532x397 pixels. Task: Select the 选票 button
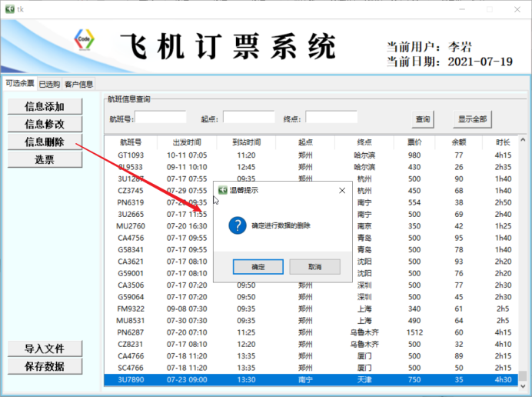tap(45, 159)
